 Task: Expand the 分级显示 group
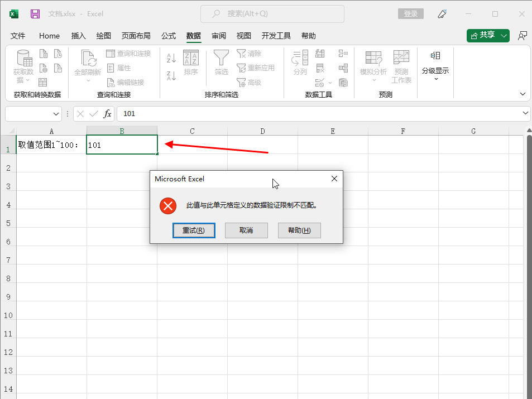(435, 66)
